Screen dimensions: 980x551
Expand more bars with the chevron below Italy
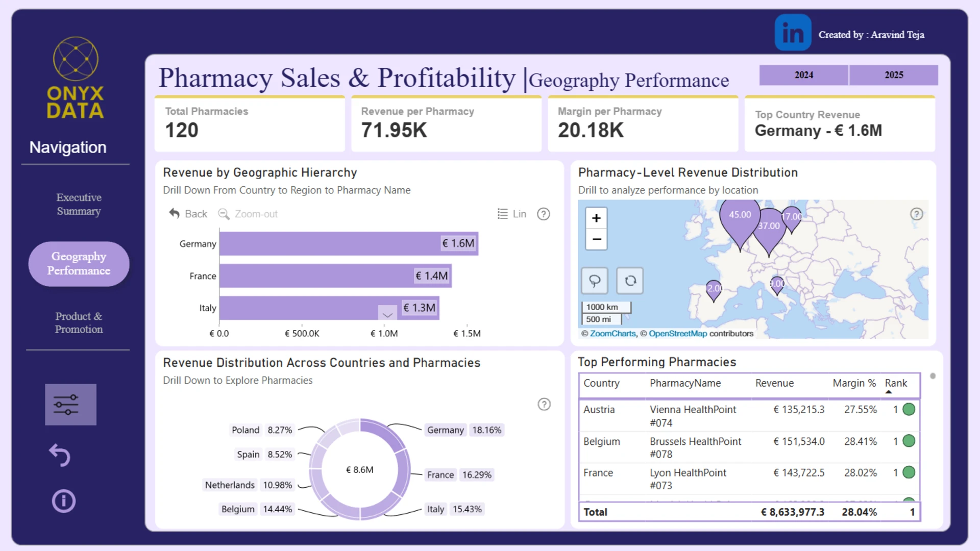387,314
